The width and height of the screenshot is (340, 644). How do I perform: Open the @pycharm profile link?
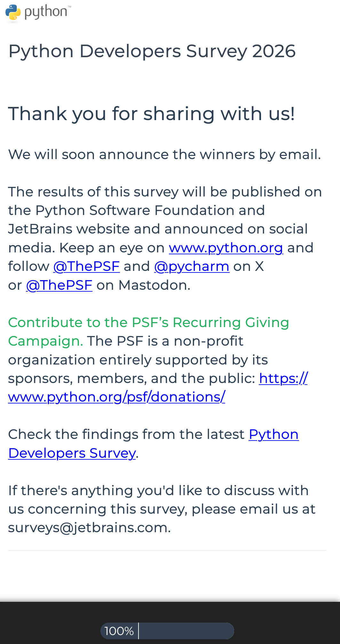(192, 266)
